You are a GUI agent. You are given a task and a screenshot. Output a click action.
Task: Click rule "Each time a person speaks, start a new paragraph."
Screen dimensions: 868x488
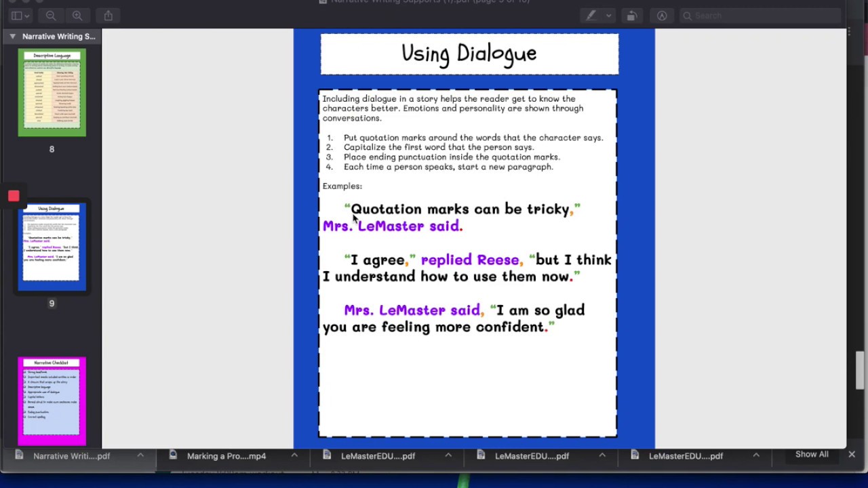[x=448, y=167]
